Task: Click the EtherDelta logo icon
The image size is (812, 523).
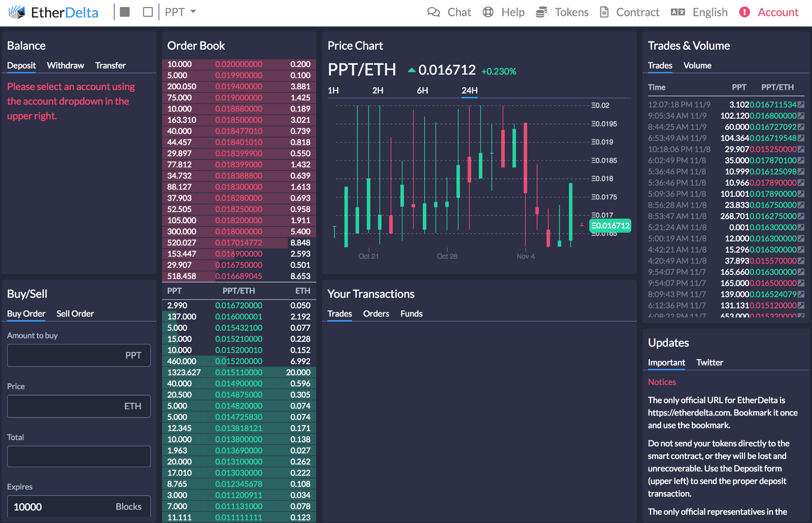Action: [x=17, y=12]
